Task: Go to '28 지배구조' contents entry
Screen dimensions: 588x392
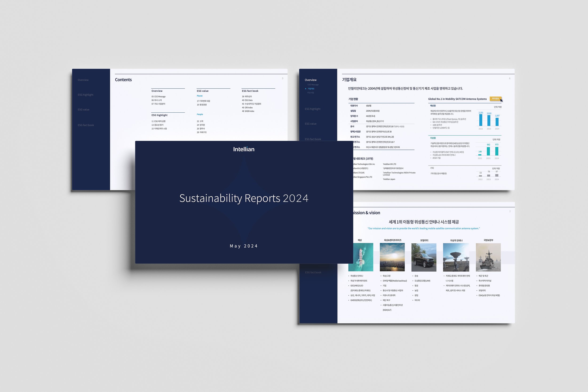Action: 202,132
